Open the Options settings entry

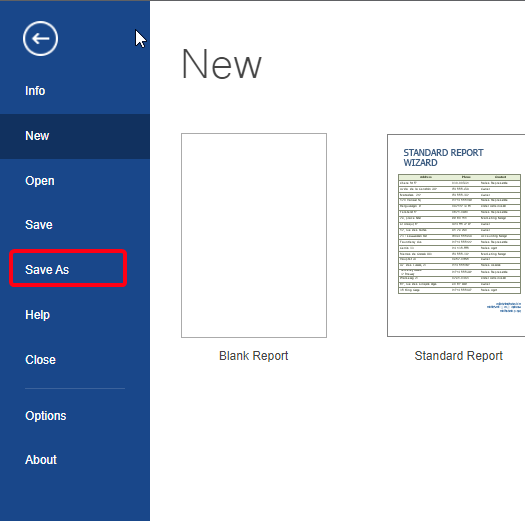click(46, 416)
